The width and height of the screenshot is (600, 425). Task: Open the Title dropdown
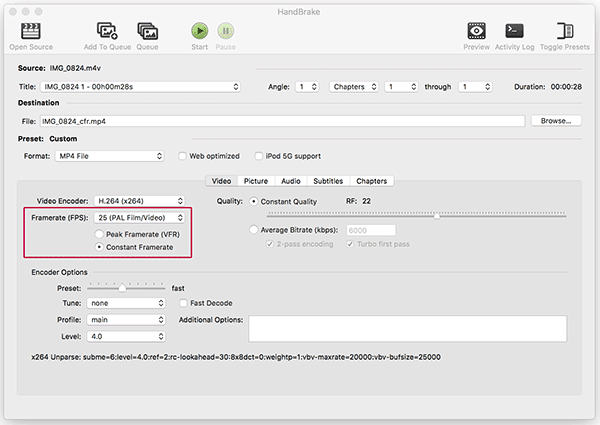point(140,87)
